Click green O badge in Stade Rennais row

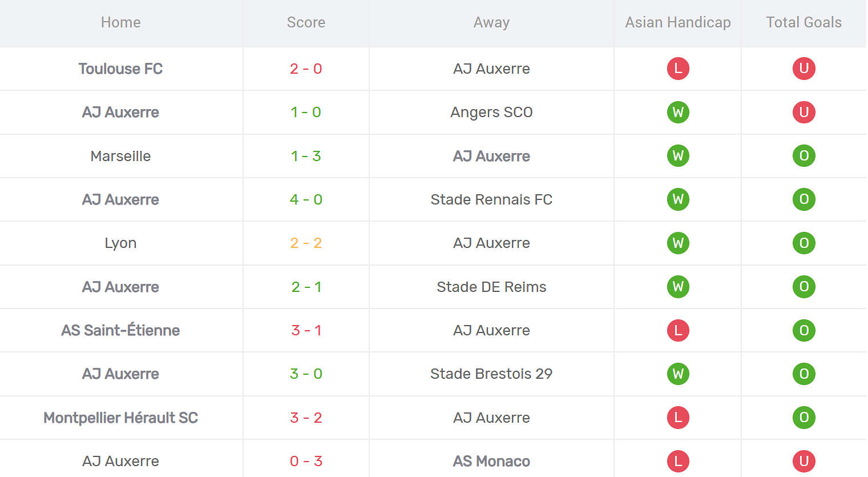(804, 199)
